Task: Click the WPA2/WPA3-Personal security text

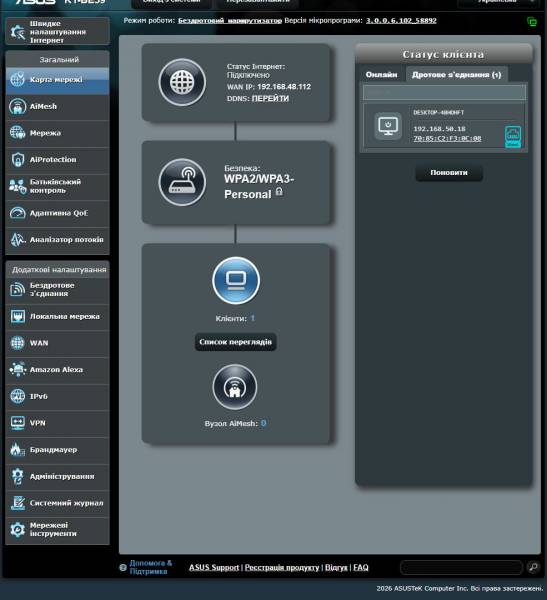Action: [259, 187]
